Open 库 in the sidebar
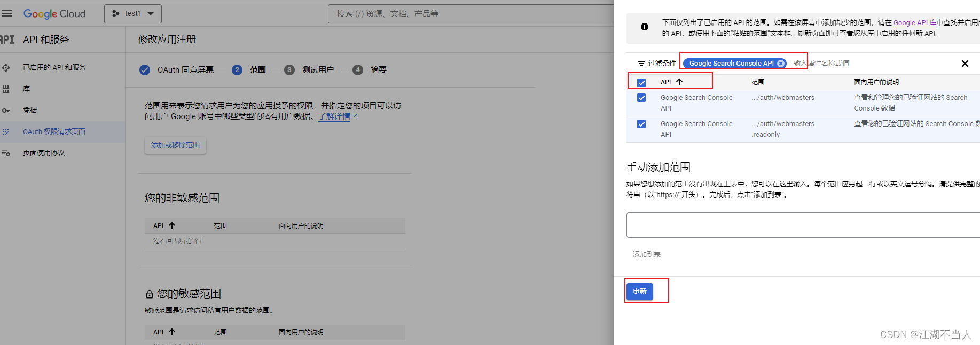 pos(26,89)
